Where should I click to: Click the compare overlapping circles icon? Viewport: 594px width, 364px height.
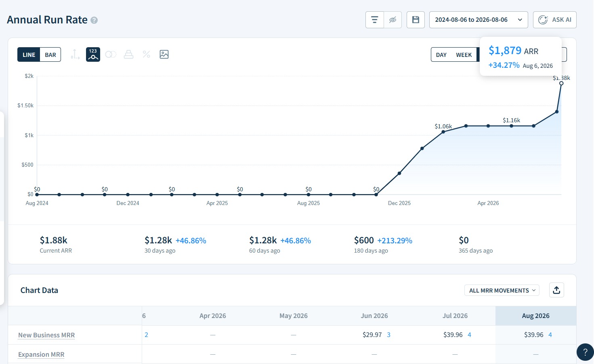(111, 54)
